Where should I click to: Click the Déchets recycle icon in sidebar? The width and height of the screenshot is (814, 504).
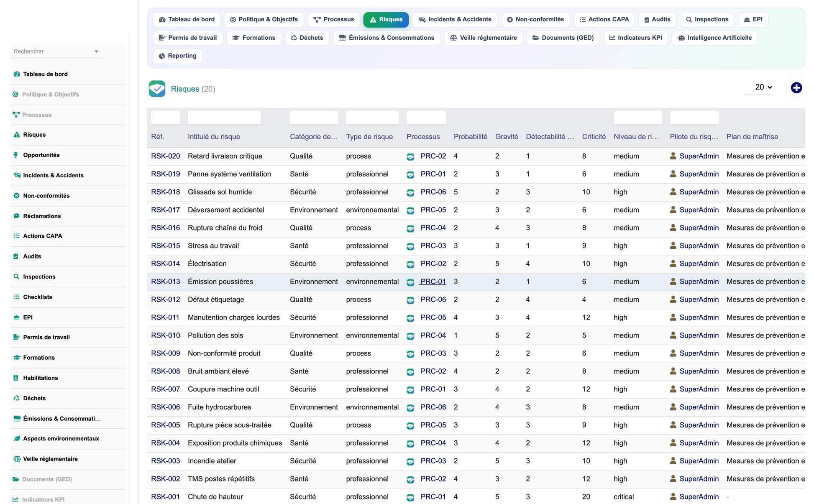coord(16,398)
